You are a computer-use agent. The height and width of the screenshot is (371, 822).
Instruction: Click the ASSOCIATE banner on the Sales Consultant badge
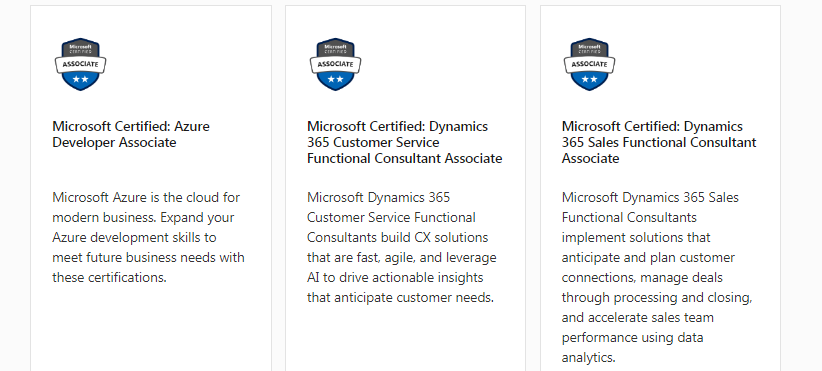(590, 64)
